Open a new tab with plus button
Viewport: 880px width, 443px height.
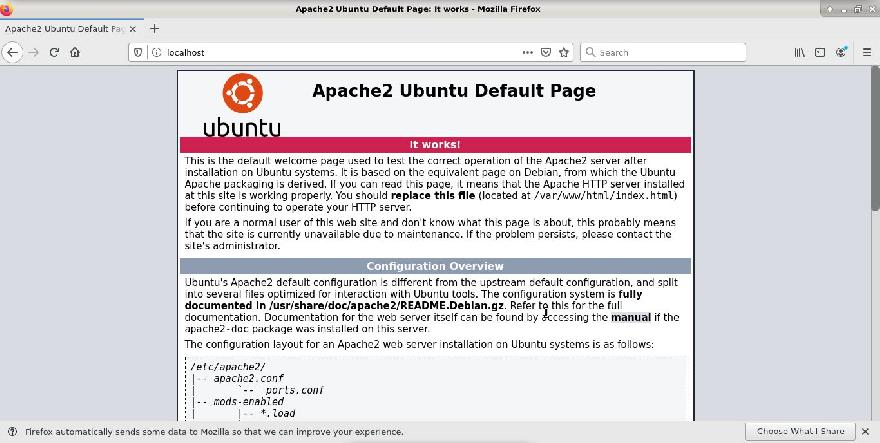(154, 29)
